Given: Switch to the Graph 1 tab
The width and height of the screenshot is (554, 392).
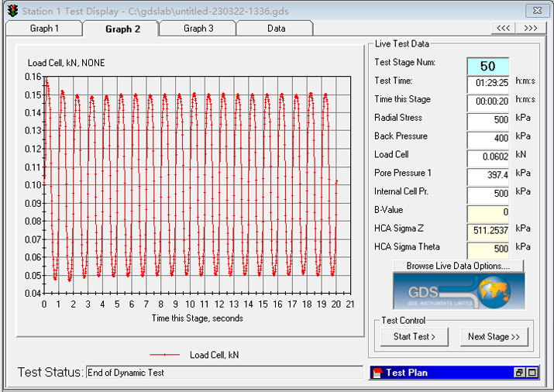Looking at the screenshot, I should click(43, 29).
